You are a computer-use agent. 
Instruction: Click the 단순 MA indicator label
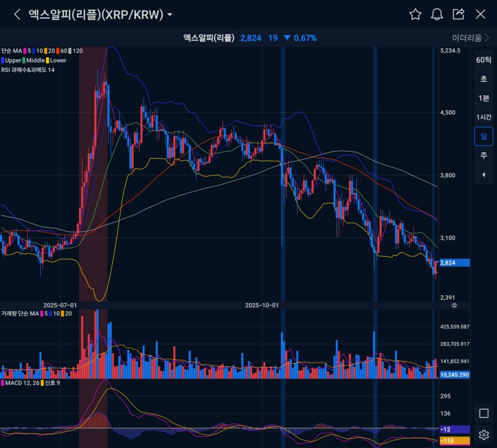(12, 50)
